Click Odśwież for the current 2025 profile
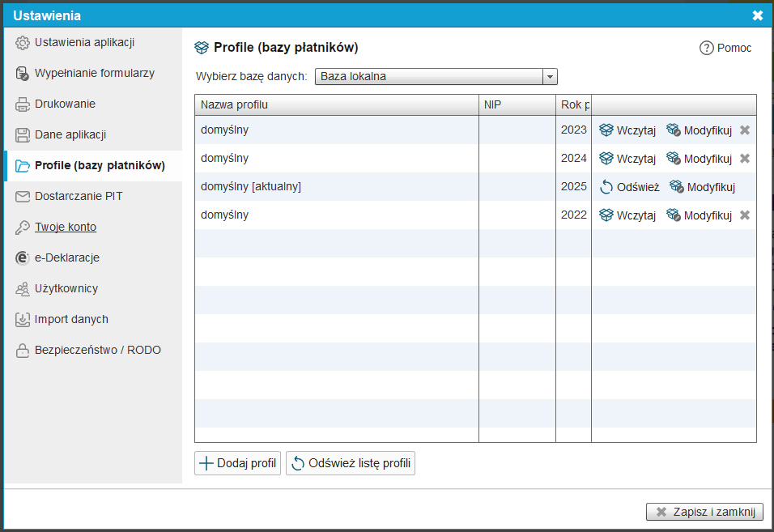 tap(629, 187)
